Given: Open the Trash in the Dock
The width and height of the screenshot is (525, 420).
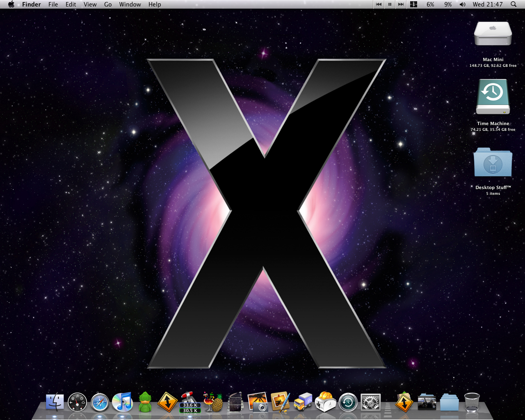Looking at the screenshot, I should click(472, 402).
